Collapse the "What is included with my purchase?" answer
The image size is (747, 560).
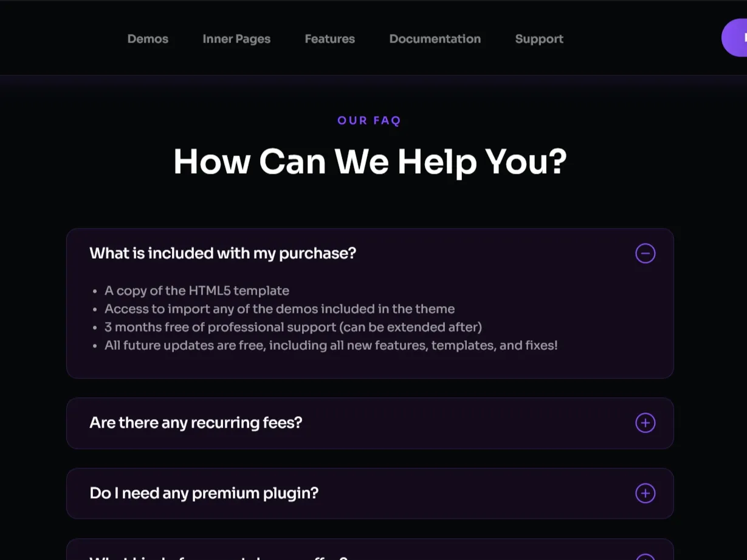pos(645,253)
